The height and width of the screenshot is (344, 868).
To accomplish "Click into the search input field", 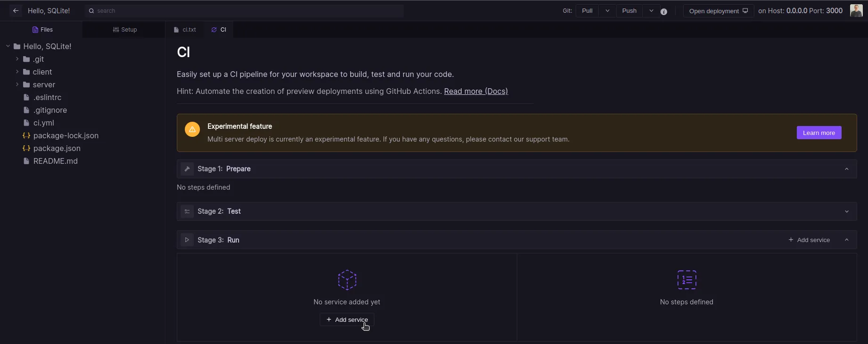I will coord(244,11).
